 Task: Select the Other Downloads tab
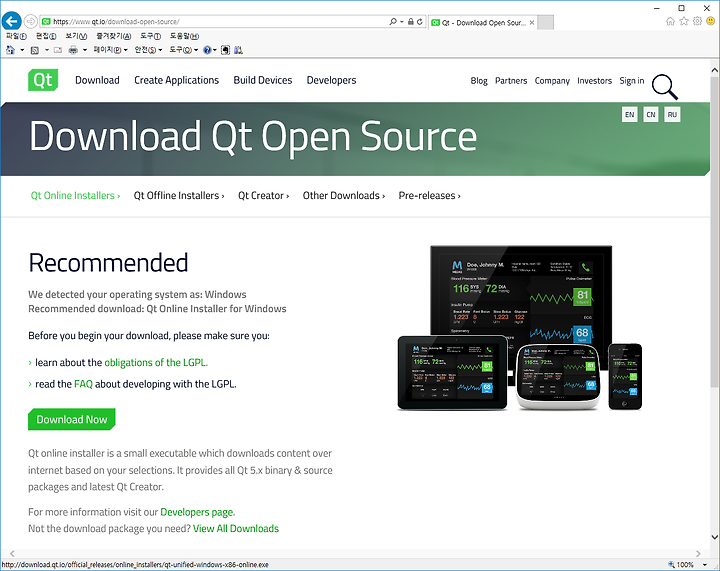[343, 196]
